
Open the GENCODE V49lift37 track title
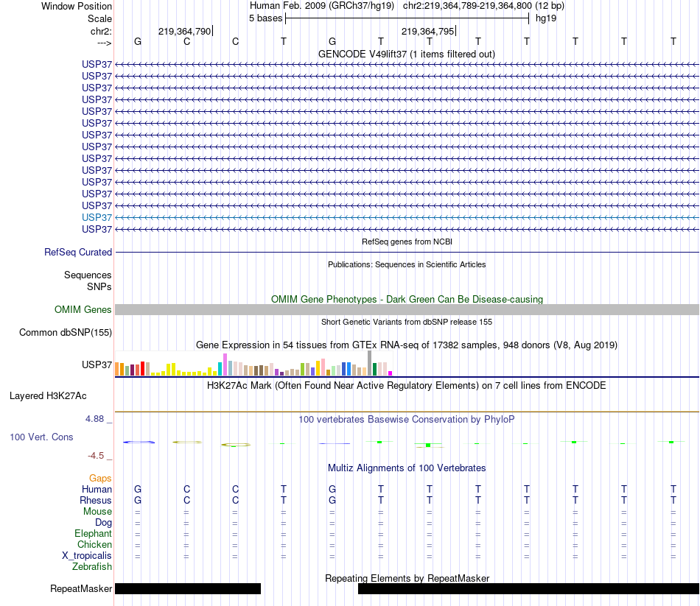[407, 54]
